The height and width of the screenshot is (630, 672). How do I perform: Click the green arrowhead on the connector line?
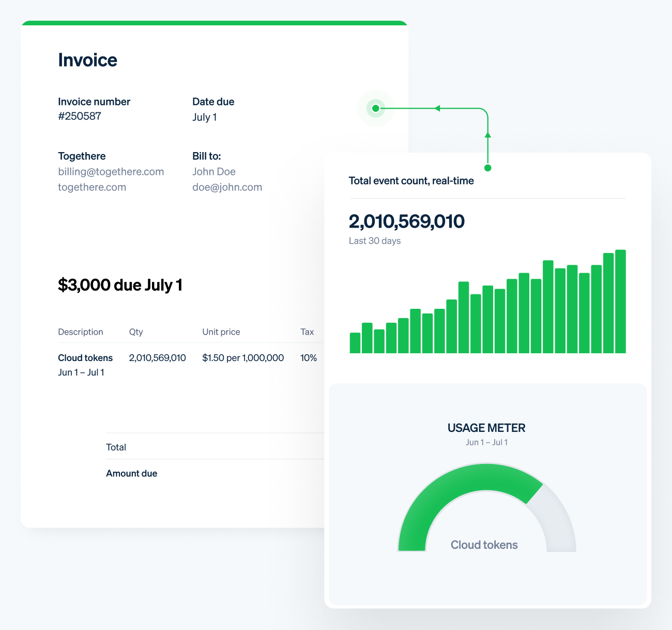coord(437,108)
